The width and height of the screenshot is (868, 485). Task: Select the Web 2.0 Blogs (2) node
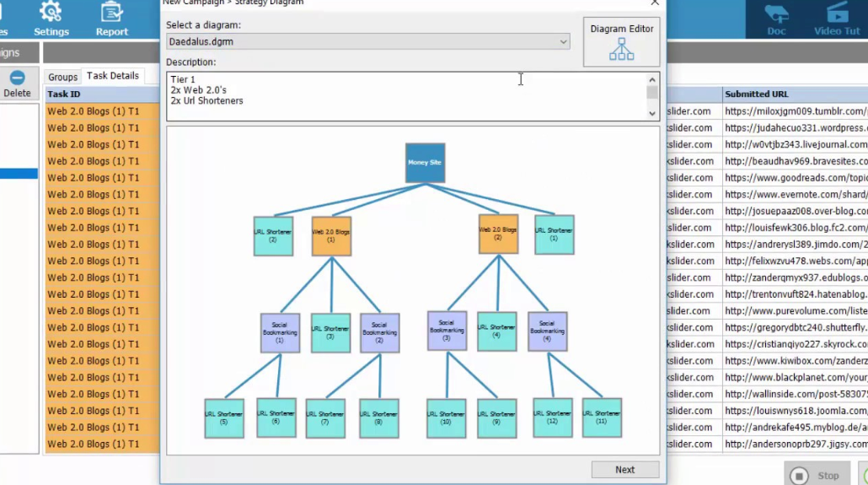498,234
